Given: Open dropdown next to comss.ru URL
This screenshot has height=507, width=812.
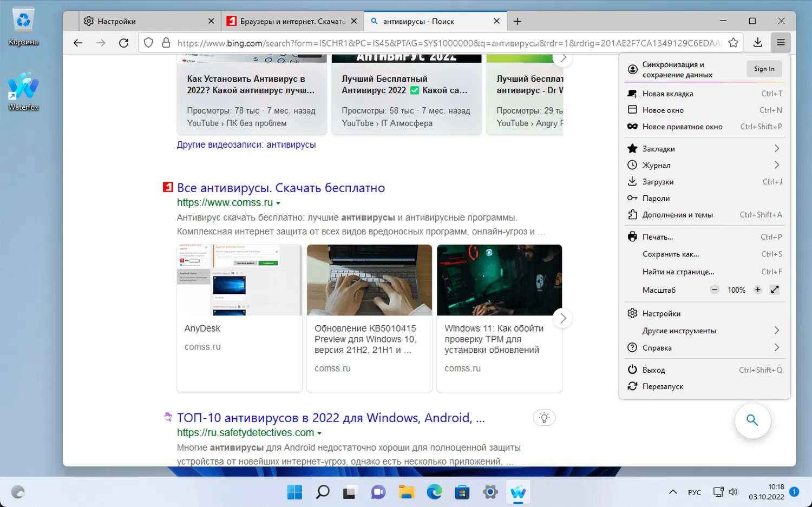Looking at the screenshot, I should pyautogui.click(x=278, y=203).
